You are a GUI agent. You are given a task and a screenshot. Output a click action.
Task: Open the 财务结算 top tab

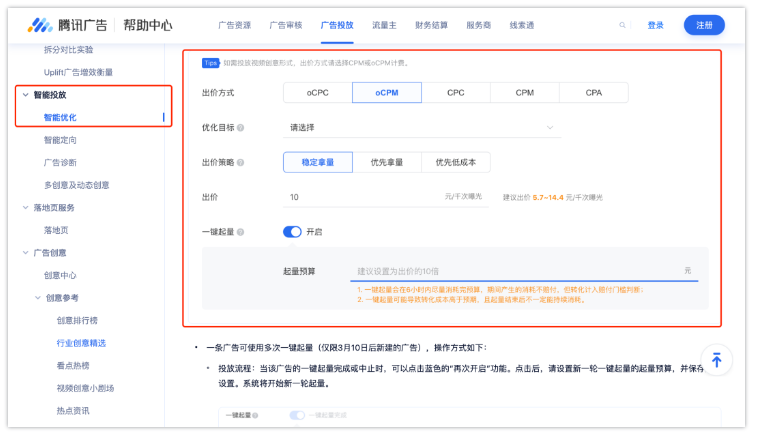coord(431,25)
